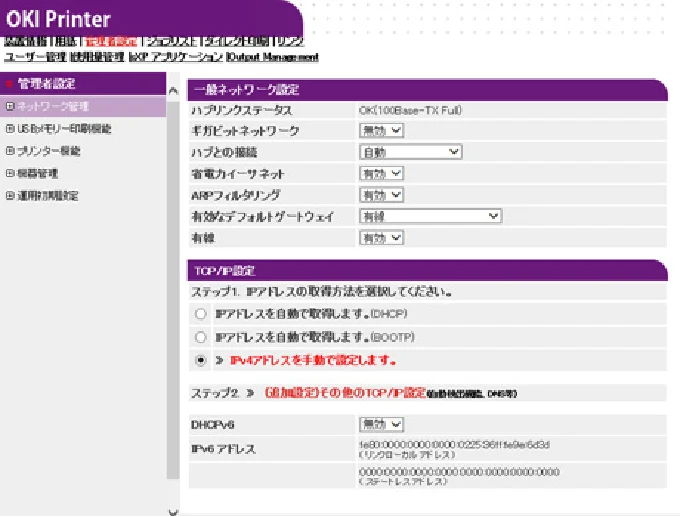
Task: Go to ユーザー管理 link
Action: [x=35, y=57]
